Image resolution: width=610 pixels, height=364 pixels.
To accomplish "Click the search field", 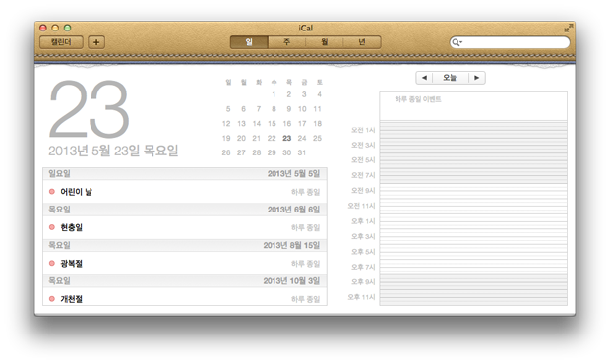I will point(510,42).
